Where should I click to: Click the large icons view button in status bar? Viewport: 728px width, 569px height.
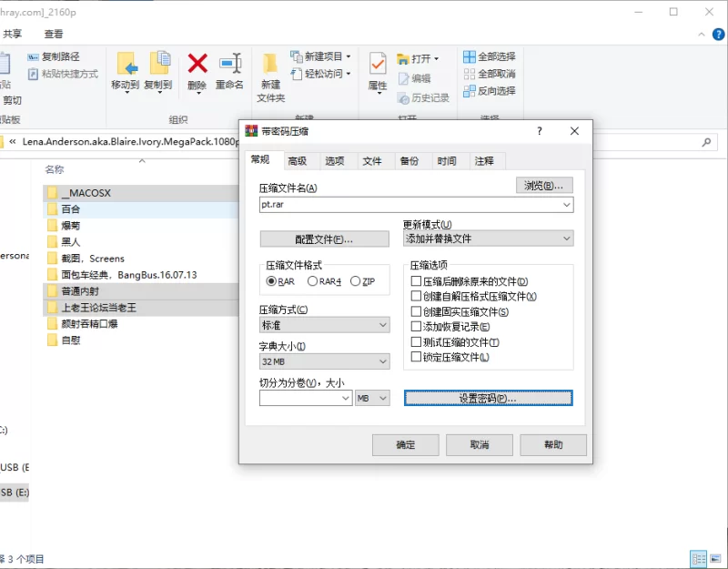(x=715, y=559)
